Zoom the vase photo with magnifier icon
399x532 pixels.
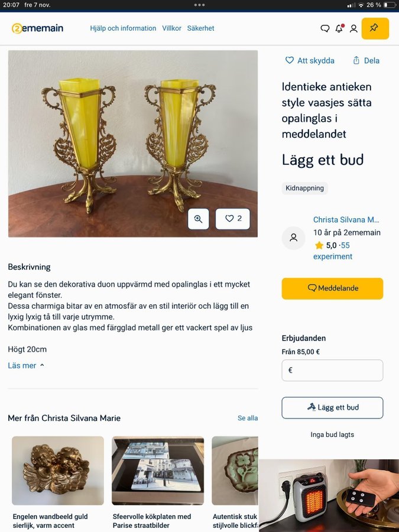pyautogui.click(x=199, y=219)
